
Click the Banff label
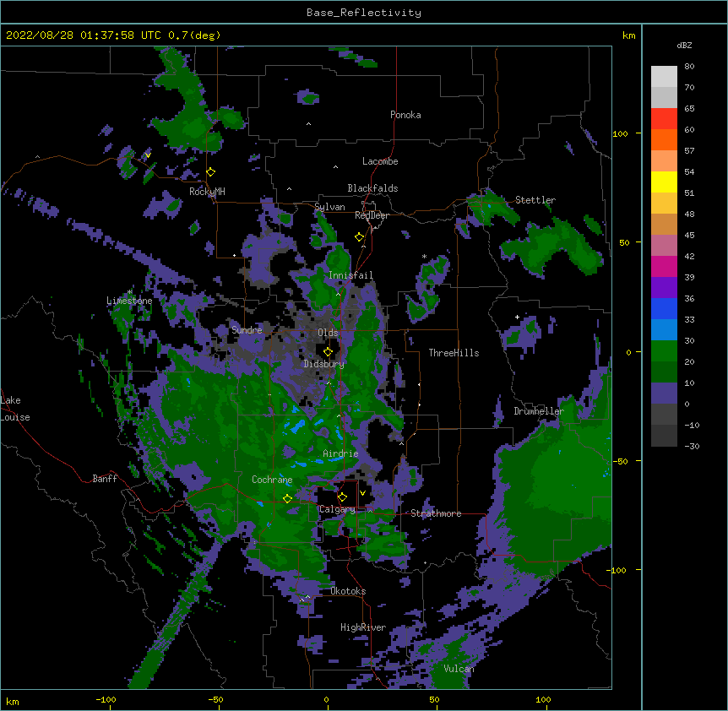tap(105, 479)
